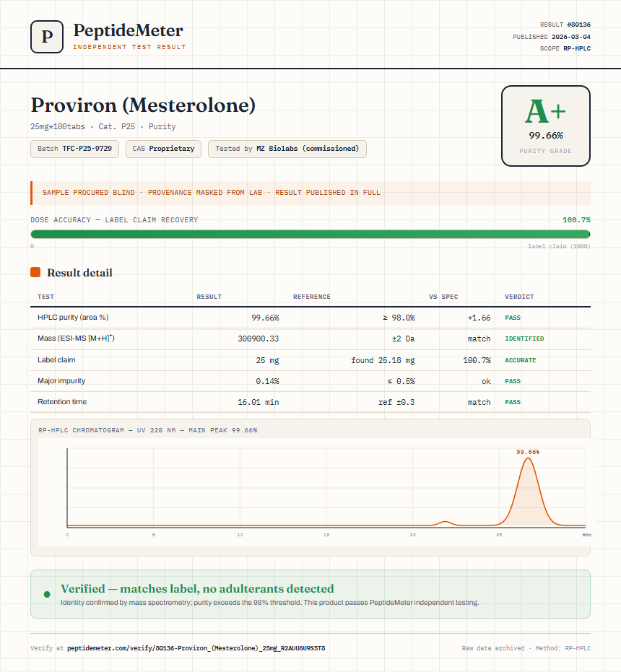Click the ±2 Da reference value
Viewport: 621px width, 672px height.
(x=403, y=339)
